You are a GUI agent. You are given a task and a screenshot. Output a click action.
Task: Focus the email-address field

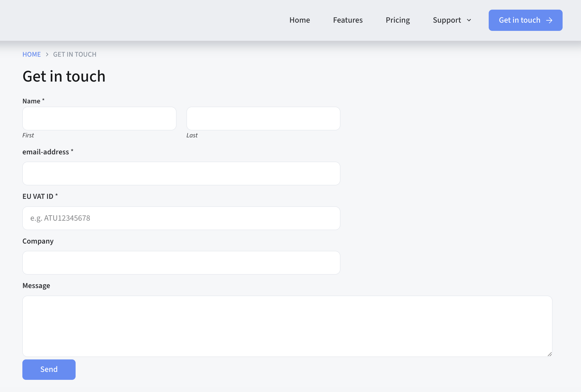pyautogui.click(x=181, y=173)
